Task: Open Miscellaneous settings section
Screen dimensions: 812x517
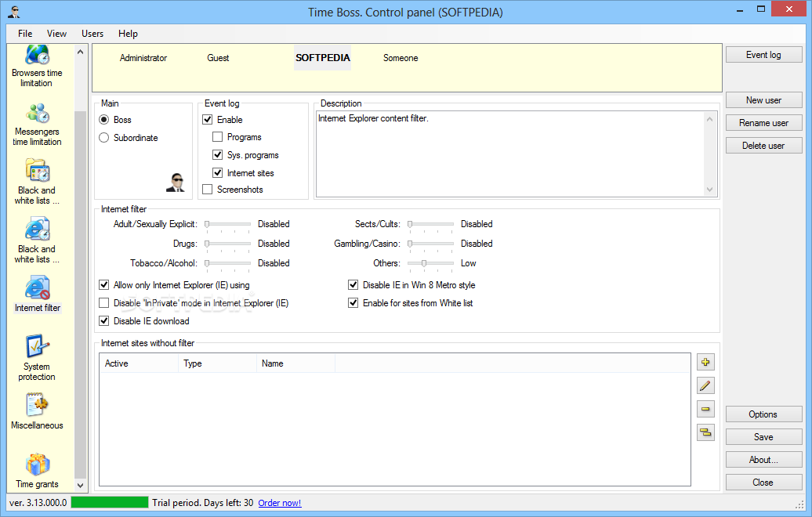Action: pos(37,412)
